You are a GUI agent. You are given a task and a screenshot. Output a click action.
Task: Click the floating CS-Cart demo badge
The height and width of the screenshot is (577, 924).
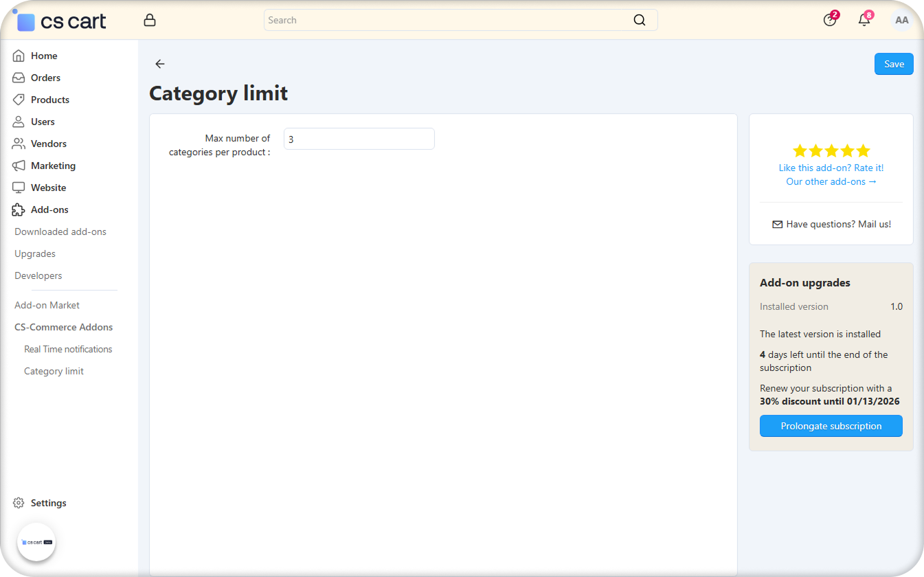click(36, 542)
